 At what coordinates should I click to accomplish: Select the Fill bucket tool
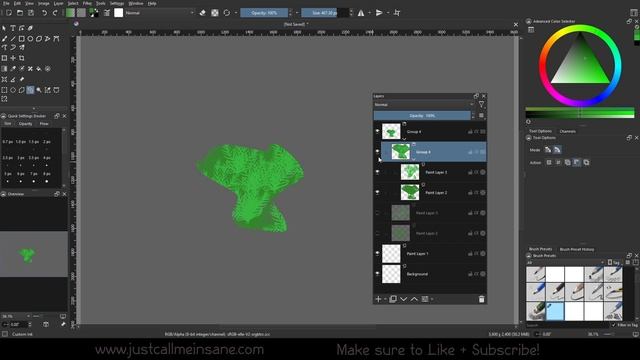39,69
